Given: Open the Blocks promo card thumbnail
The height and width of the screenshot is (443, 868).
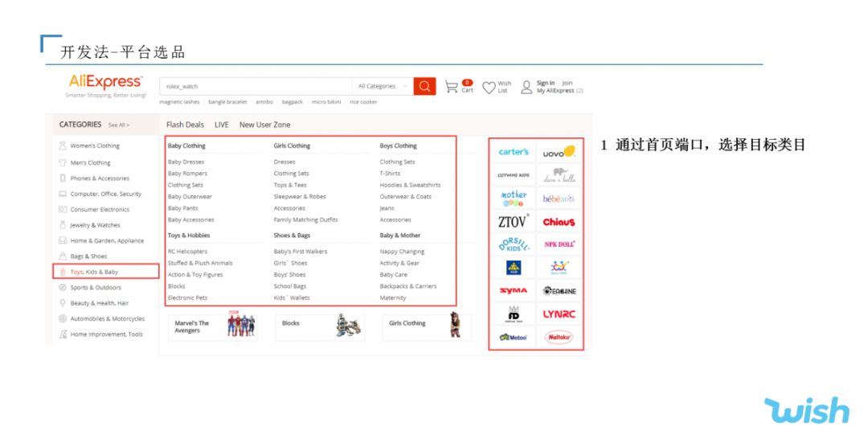Looking at the screenshot, I should 348,326.
